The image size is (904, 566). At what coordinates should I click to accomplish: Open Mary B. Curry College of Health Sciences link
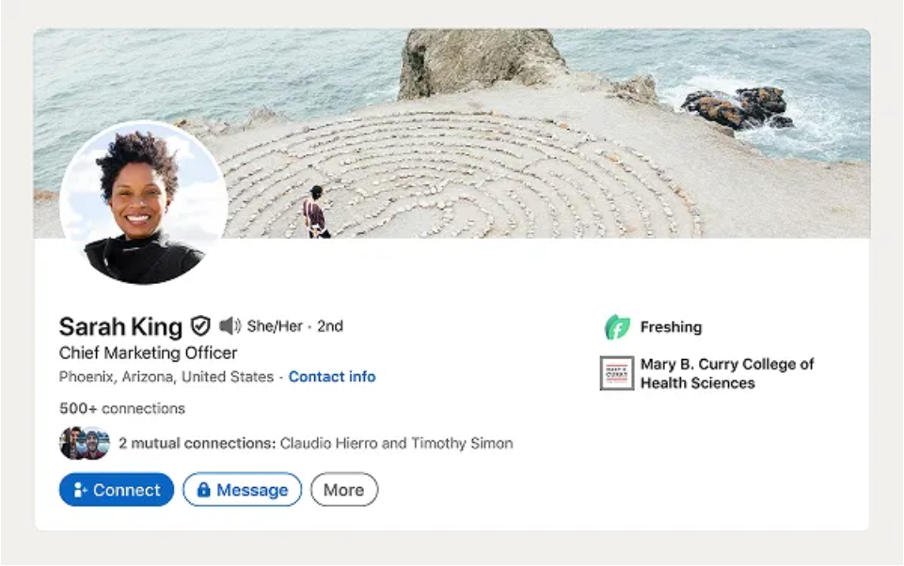tap(727, 373)
